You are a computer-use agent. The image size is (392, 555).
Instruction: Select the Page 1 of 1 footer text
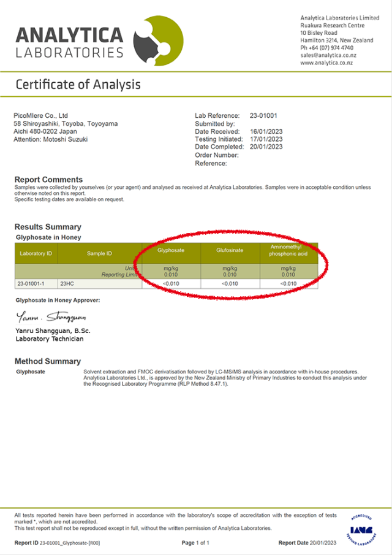click(195, 543)
